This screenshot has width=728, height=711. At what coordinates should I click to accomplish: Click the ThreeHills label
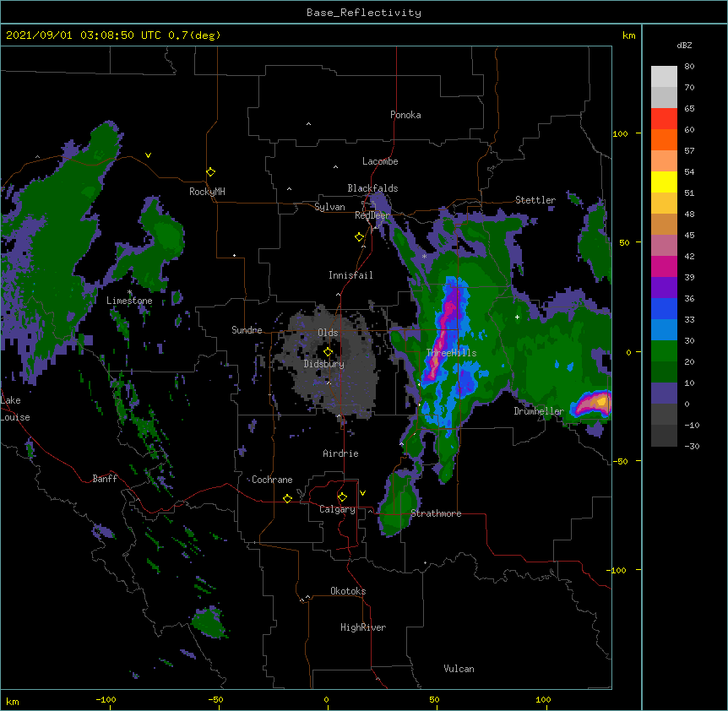point(451,353)
